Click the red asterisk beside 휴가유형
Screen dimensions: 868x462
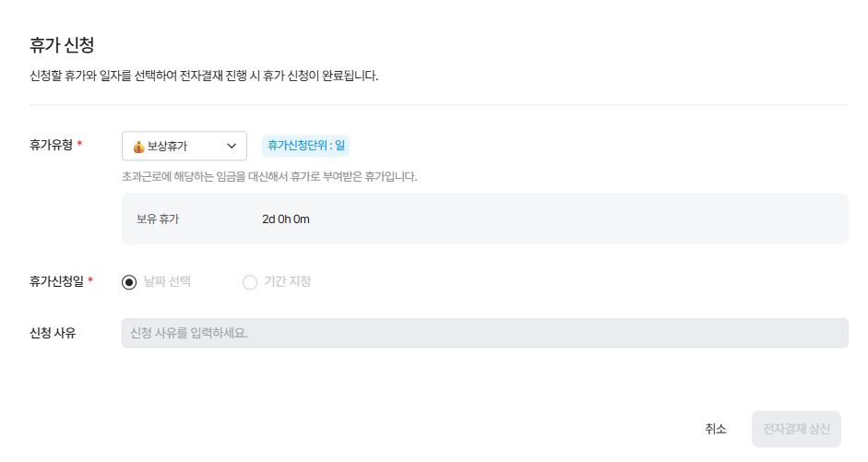79,145
